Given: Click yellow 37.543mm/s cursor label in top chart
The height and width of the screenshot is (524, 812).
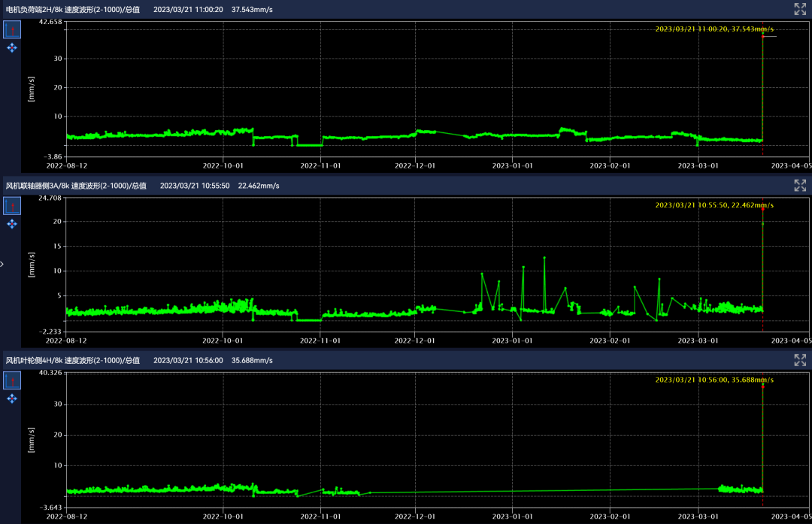Looking at the screenshot, I should (x=714, y=29).
